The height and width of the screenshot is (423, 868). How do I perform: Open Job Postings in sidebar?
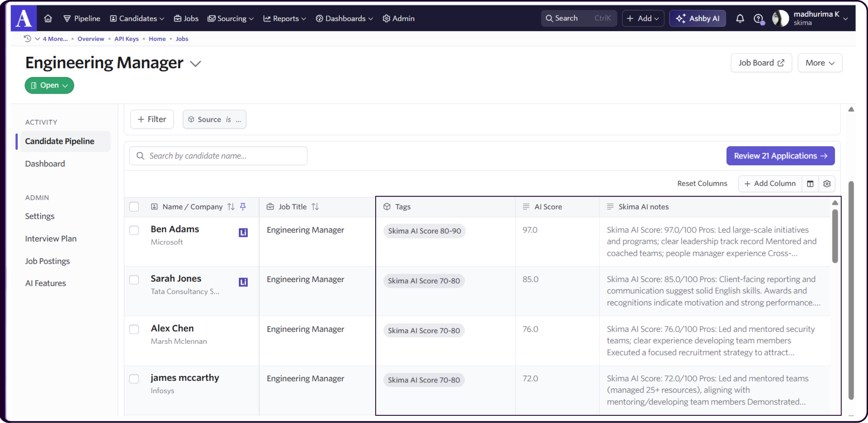tap(47, 261)
